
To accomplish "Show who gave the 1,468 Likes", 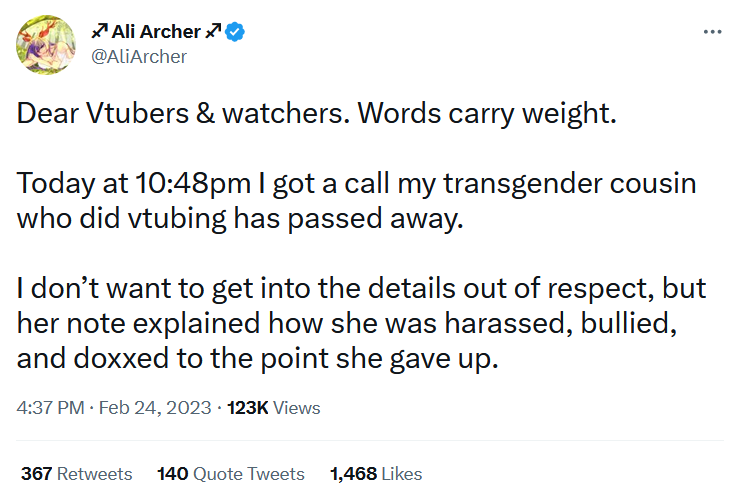I will pos(376,474).
